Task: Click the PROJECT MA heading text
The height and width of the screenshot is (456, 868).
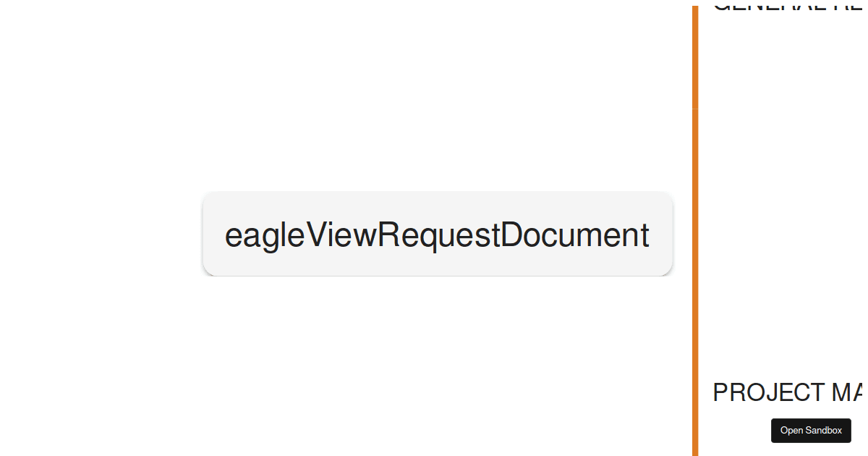Action: (x=787, y=392)
